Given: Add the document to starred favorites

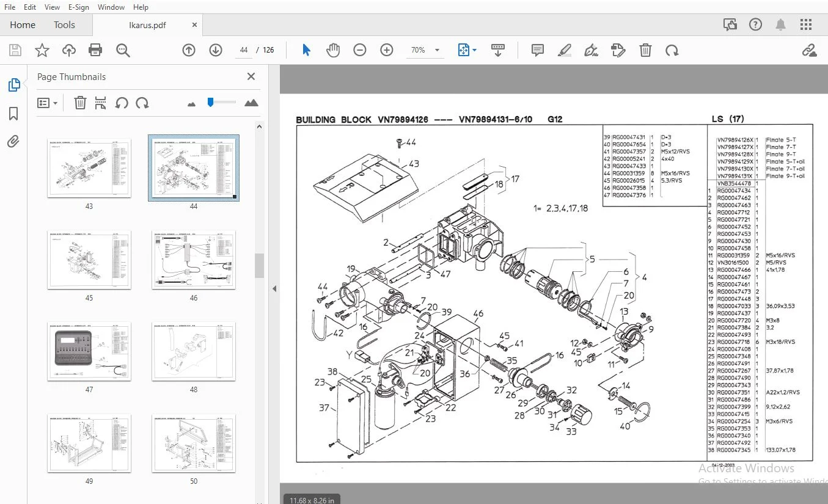Looking at the screenshot, I should coord(42,50).
